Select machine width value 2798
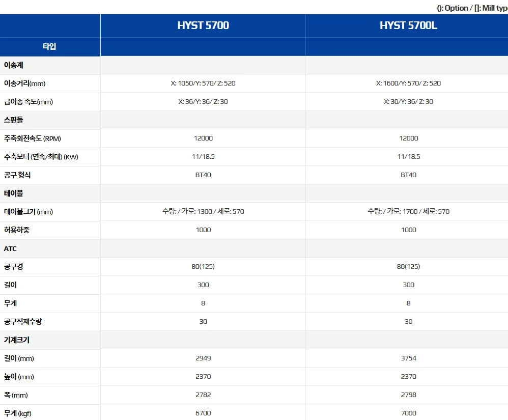The height and width of the screenshot is (420, 508). point(409,395)
